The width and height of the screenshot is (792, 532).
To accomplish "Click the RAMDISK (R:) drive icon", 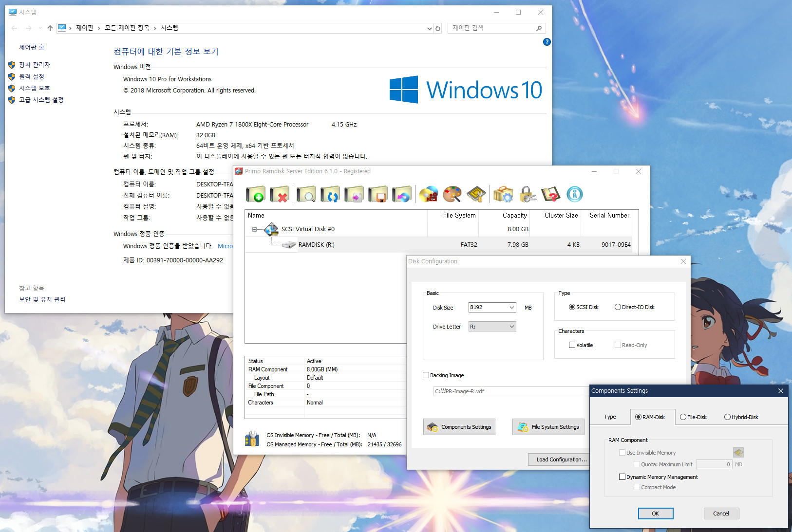I will [x=289, y=245].
